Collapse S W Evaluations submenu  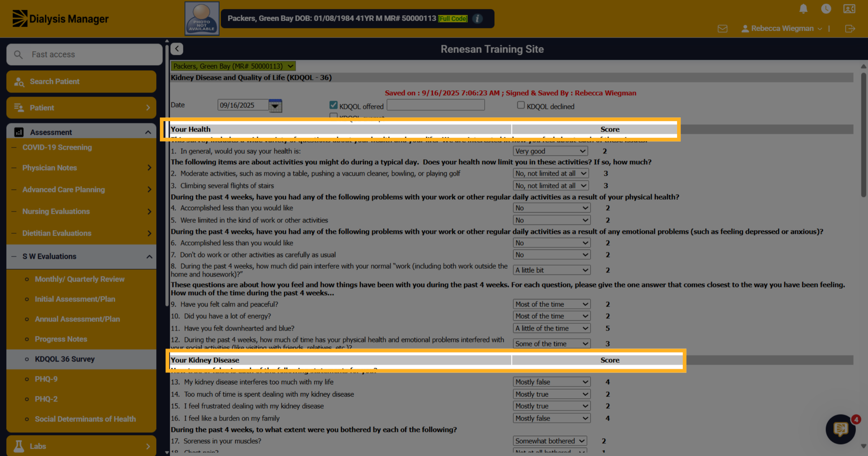(81, 256)
